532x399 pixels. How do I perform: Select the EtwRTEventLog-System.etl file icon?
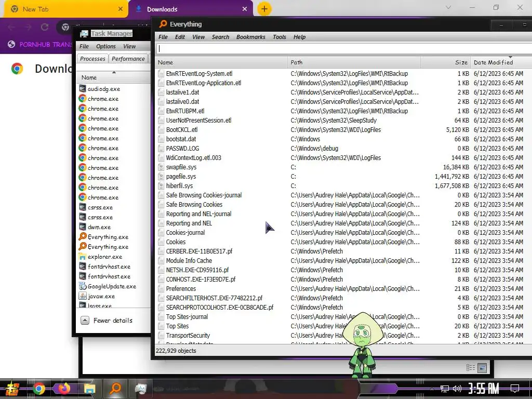pyautogui.click(x=161, y=74)
